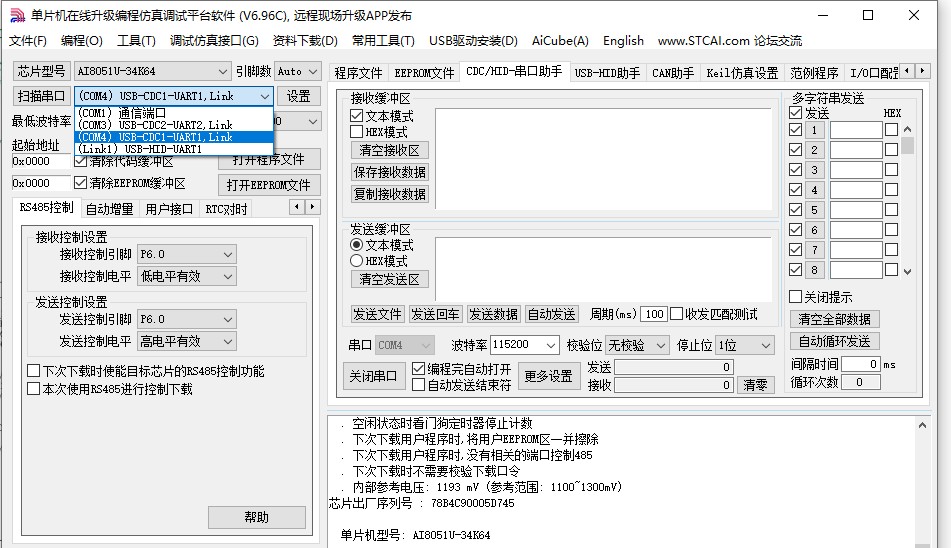The height and width of the screenshot is (548, 951).
Task: Click 关闭串口 button
Action: click(372, 376)
